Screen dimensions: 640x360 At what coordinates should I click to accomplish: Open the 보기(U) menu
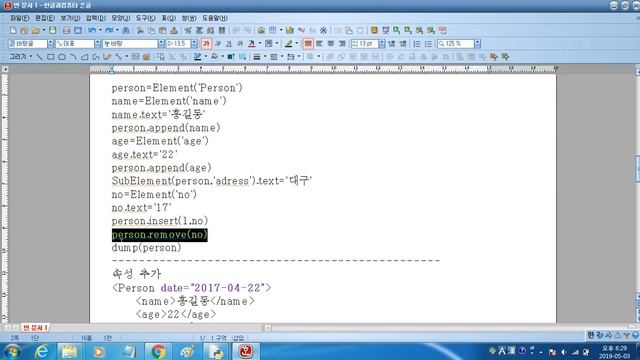(x=70, y=18)
